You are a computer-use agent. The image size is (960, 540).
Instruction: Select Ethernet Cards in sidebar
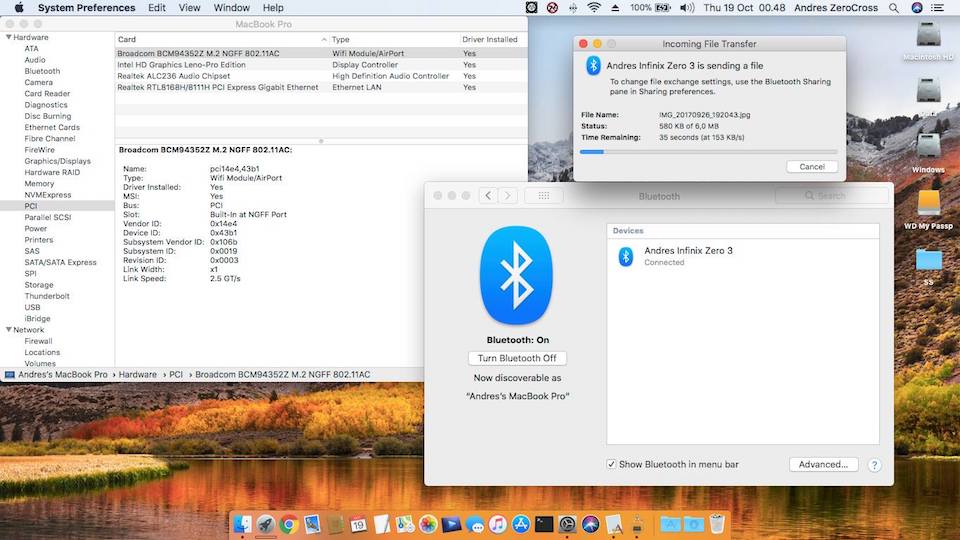click(52, 127)
